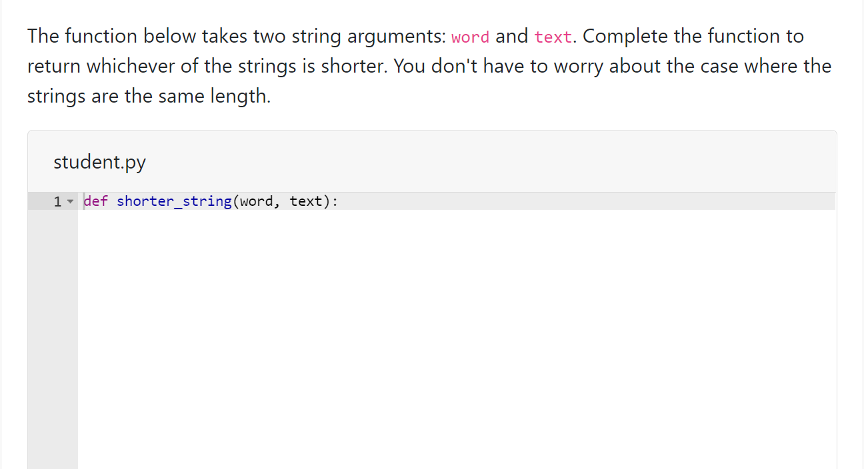Select the function name shorter_string
868x469 pixels.
point(173,201)
